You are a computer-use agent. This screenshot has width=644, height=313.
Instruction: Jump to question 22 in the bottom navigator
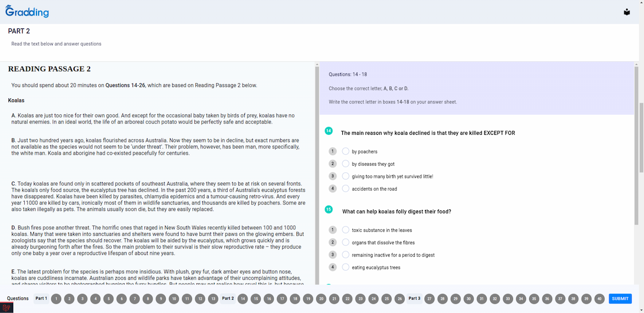348,299
